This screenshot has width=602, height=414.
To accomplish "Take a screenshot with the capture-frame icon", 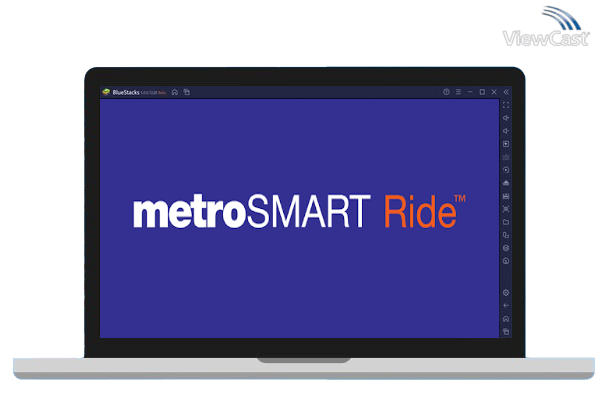I will (x=506, y=209).
